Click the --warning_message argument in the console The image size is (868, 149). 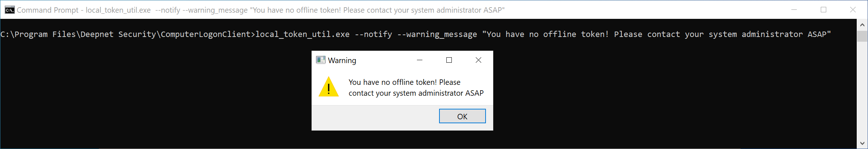(437, 34)
